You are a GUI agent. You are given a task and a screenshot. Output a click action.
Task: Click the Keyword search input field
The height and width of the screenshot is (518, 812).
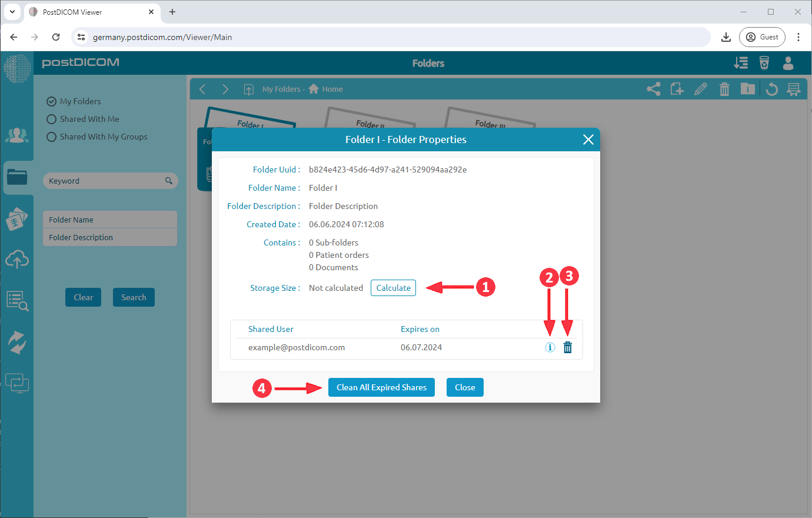click(x=105, y=181)
